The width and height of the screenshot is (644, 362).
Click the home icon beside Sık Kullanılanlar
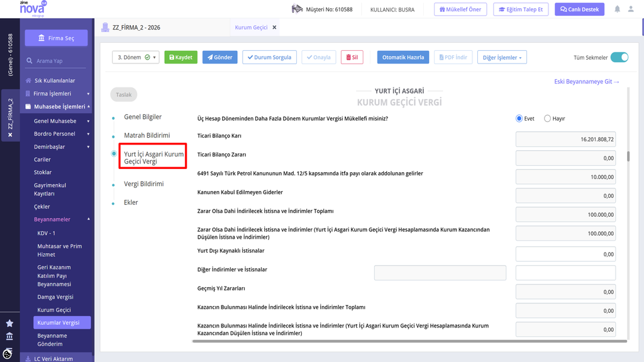[x=28, y=80]
